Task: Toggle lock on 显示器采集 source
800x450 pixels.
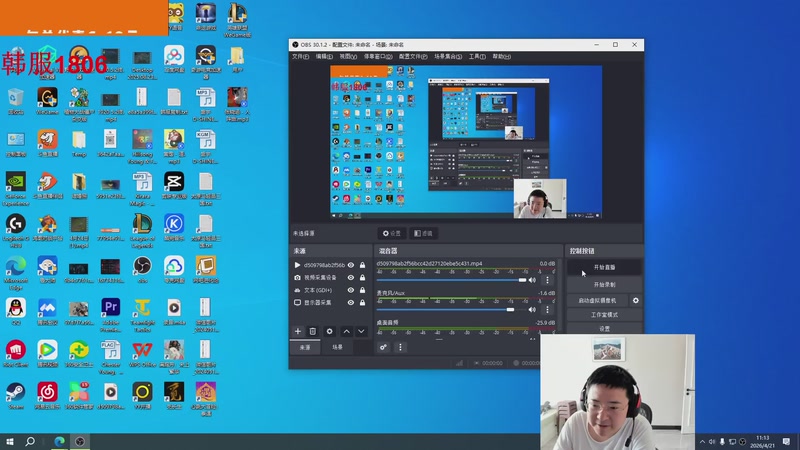Action: [x=362, y=303]
